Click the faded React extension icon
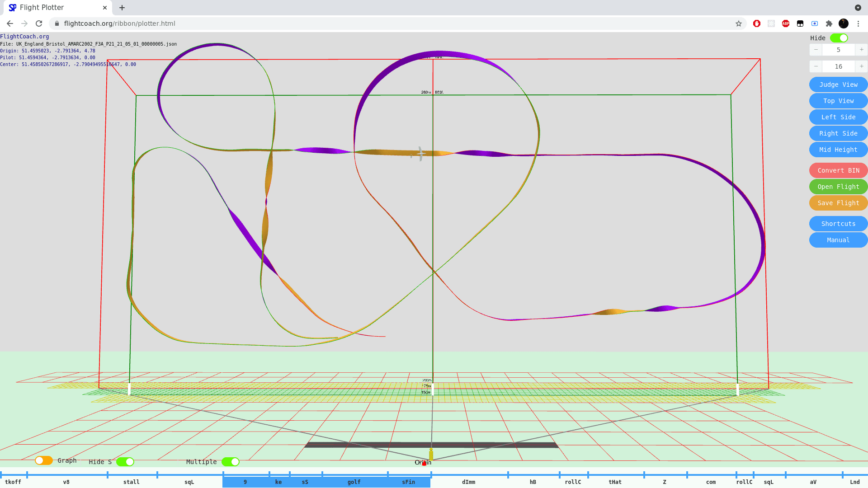The width and height of the screenshot is (868, 488). click(x=771, y=23)
